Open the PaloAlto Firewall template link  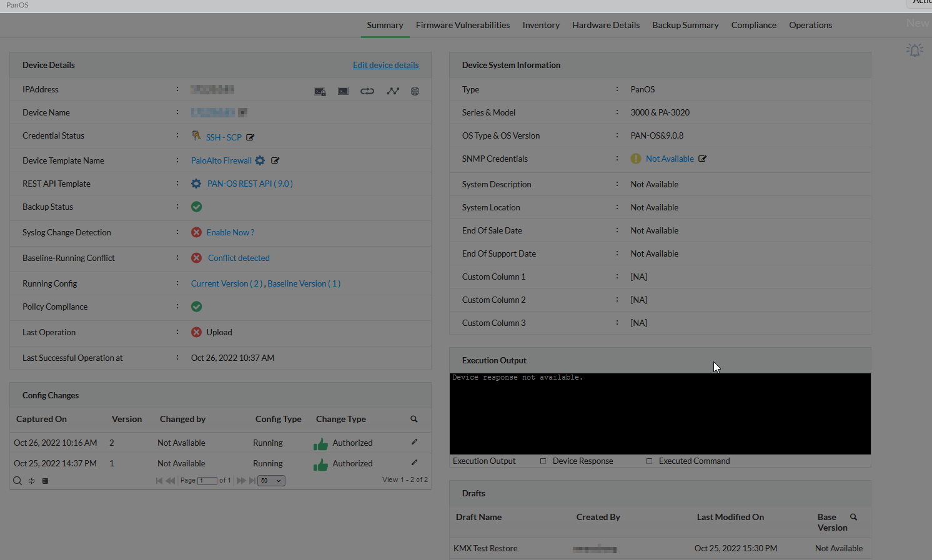221,160
